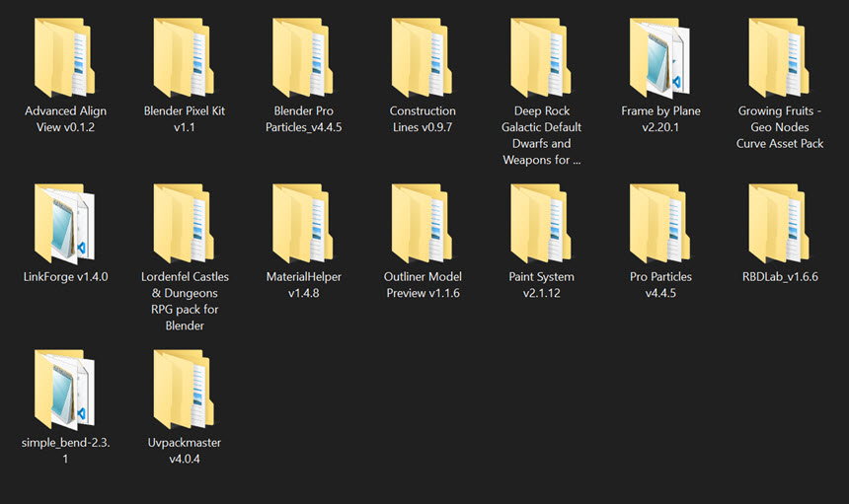Click the "Pro Particles v4.4.5" label
The width and height of the screenshot is (849, 504).
[x=660, y=285]
